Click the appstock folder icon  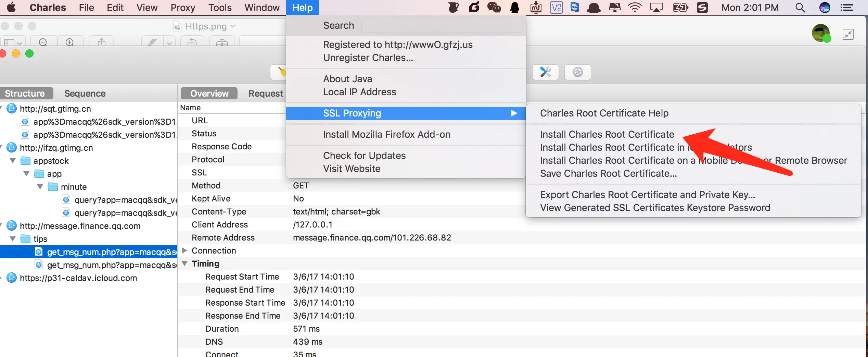pyautogui.click(x=25, y=161)
